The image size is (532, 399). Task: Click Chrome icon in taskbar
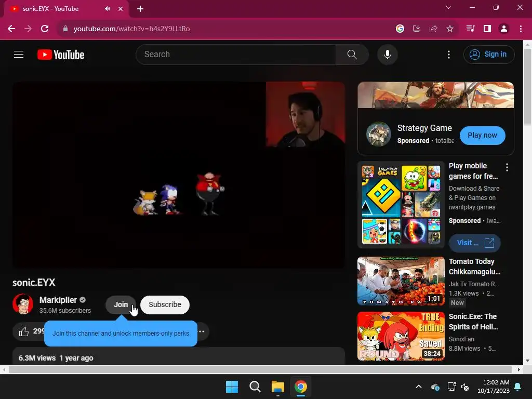(301, 387)
